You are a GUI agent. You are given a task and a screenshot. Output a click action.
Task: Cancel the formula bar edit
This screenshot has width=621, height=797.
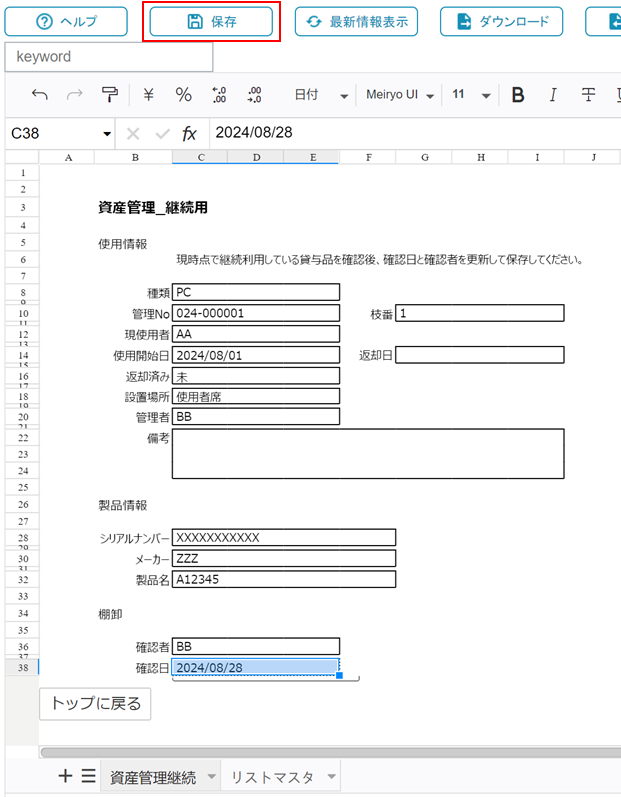coord(133,134)
